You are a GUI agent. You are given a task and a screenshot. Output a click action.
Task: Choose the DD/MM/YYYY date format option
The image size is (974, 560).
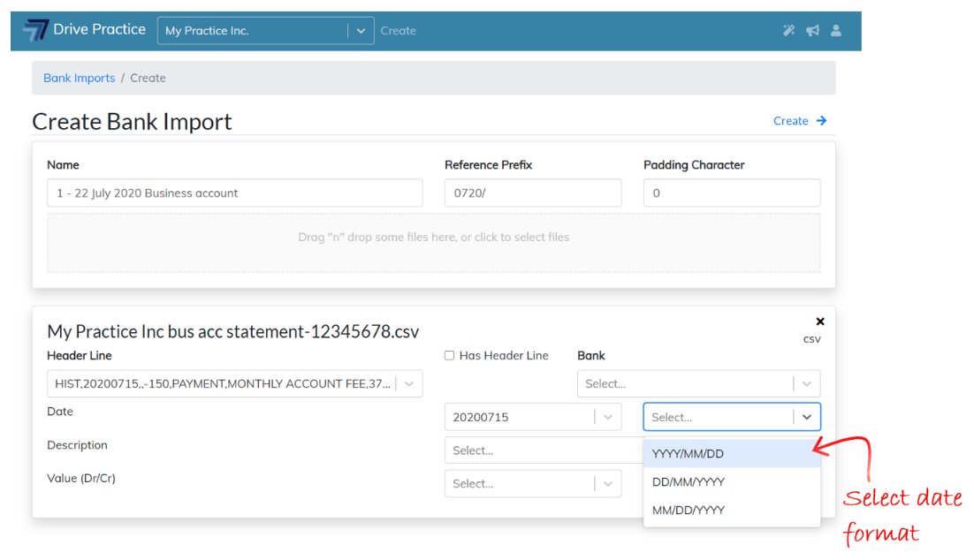732,481
